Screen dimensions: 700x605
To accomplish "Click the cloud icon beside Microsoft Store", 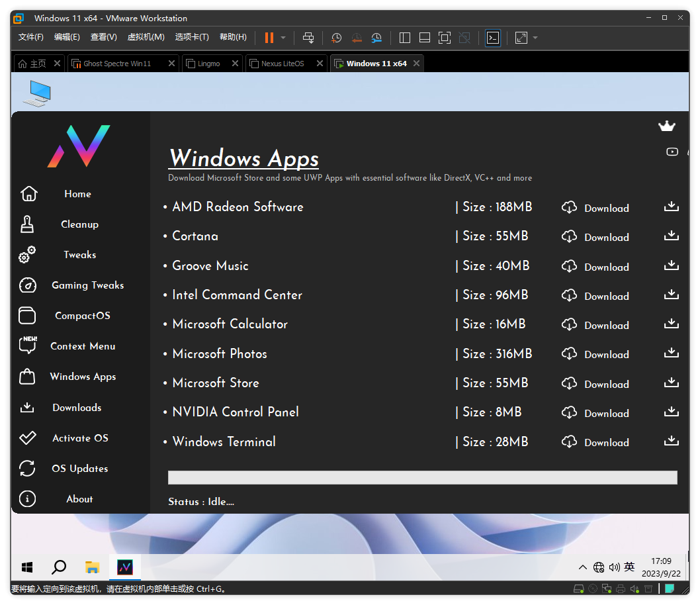I will 569,383.
